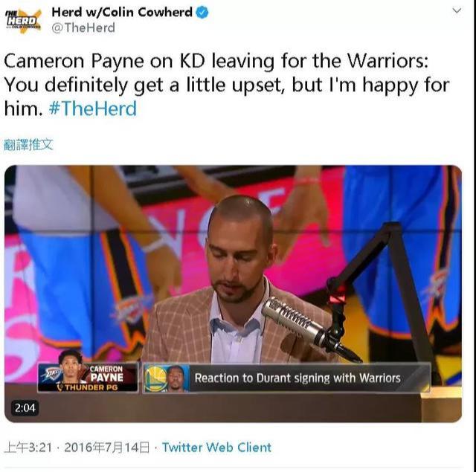Click 翻譯推文 to translate the tweet

pyautogui.click(x=28, y=145)
